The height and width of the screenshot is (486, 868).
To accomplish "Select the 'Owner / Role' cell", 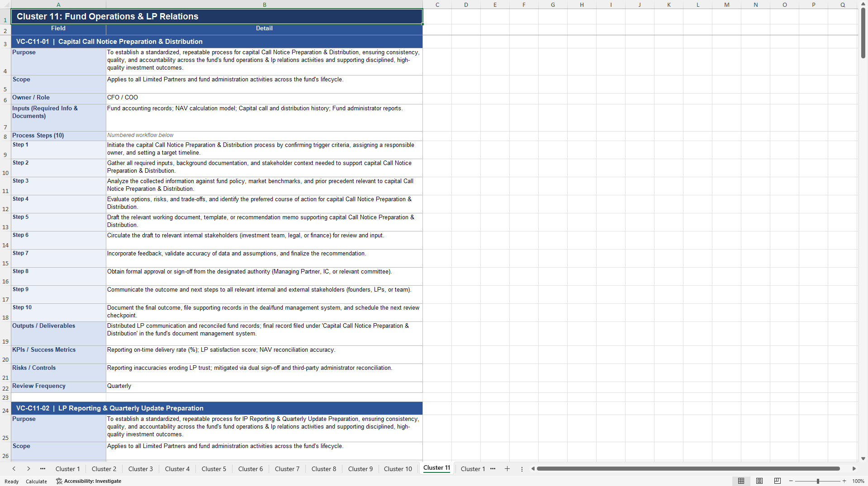I will (x=58, y=99).
